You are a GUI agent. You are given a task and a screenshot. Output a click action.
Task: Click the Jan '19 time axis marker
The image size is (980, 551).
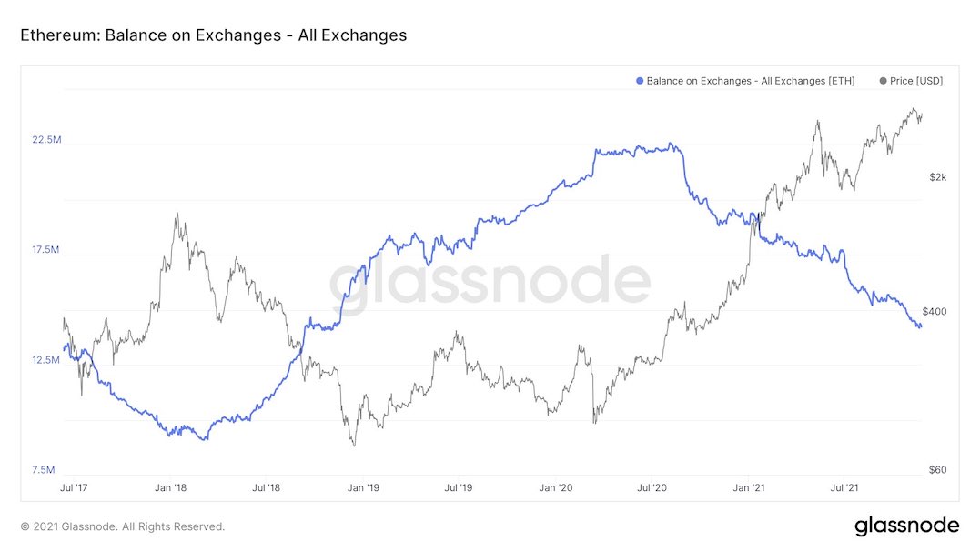363,488
